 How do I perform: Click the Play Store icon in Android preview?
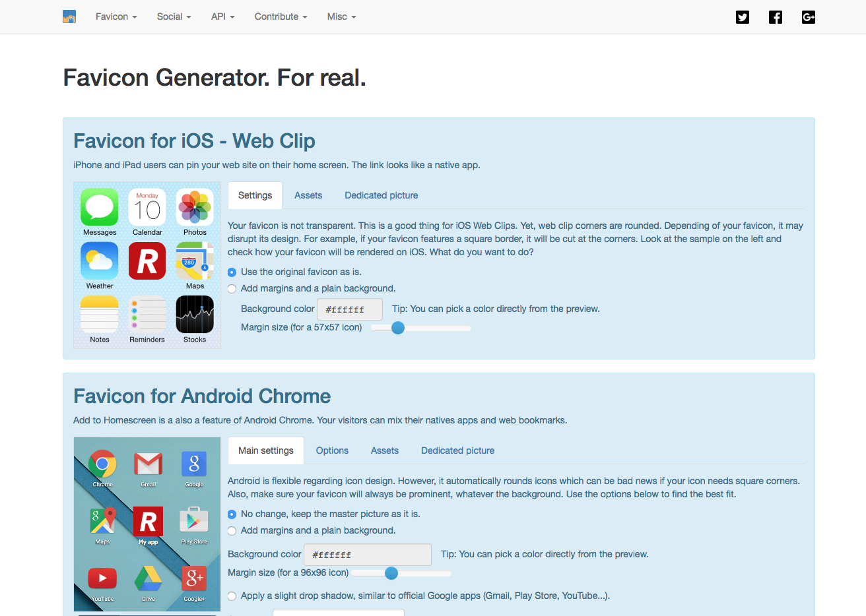(194, 521)
